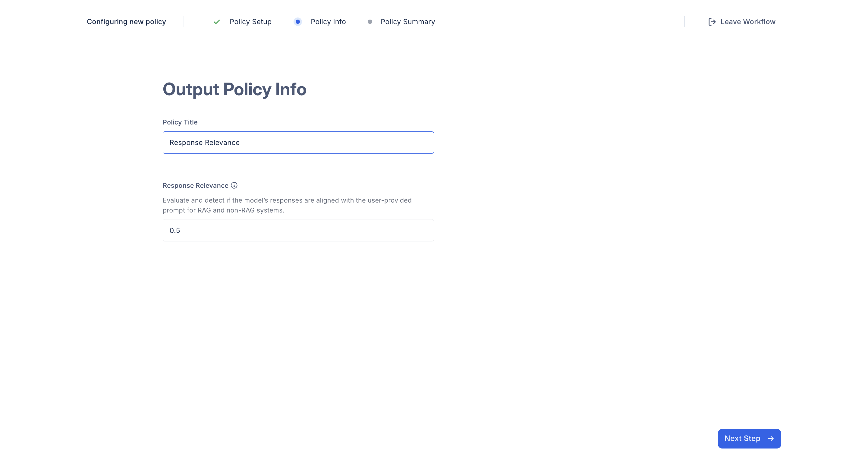Place cursor right after the 0.5 value
Image resolution: width=868 pixels, height=469 pixels.
click(181, 231)
